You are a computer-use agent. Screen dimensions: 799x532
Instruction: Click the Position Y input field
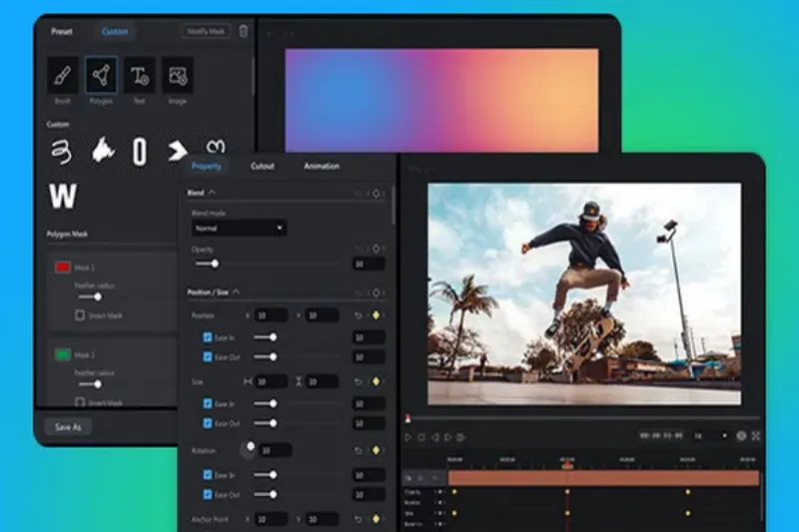[x=322, y=315]
